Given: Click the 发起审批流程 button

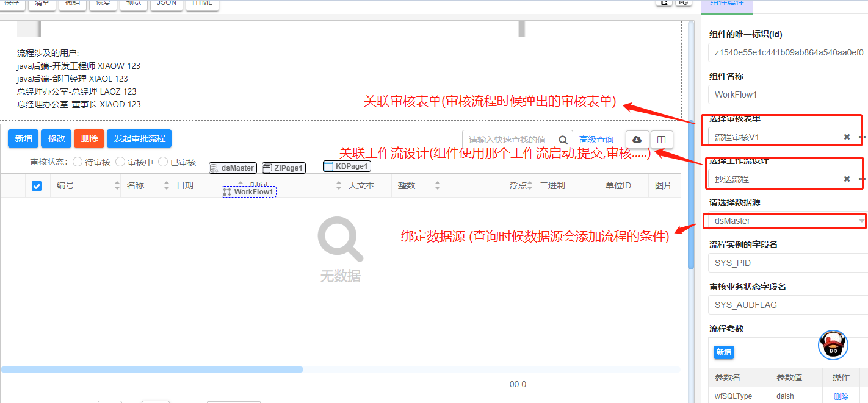Looking at the screenshot, I should [x=139, y=139].
